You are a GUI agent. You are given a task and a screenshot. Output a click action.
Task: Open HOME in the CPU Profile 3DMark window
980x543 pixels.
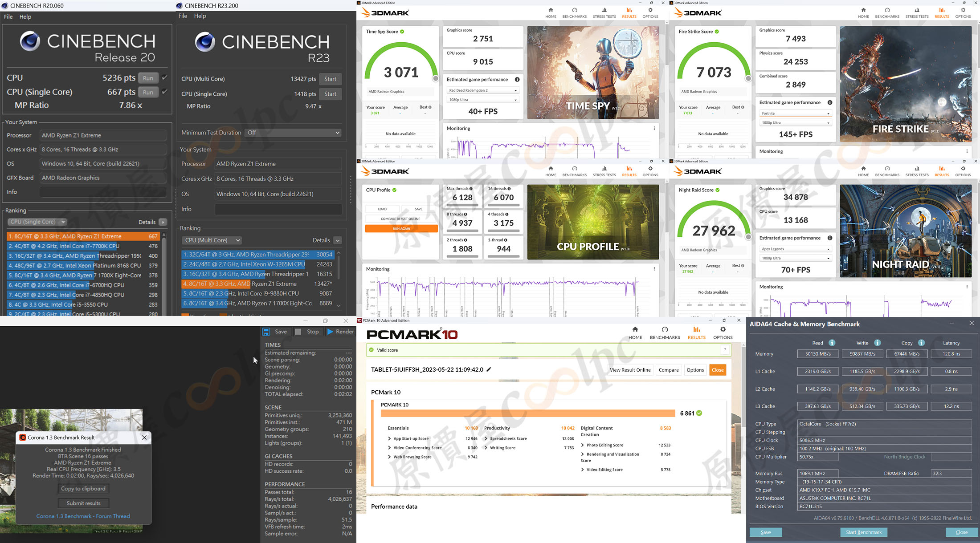(551, 171)
